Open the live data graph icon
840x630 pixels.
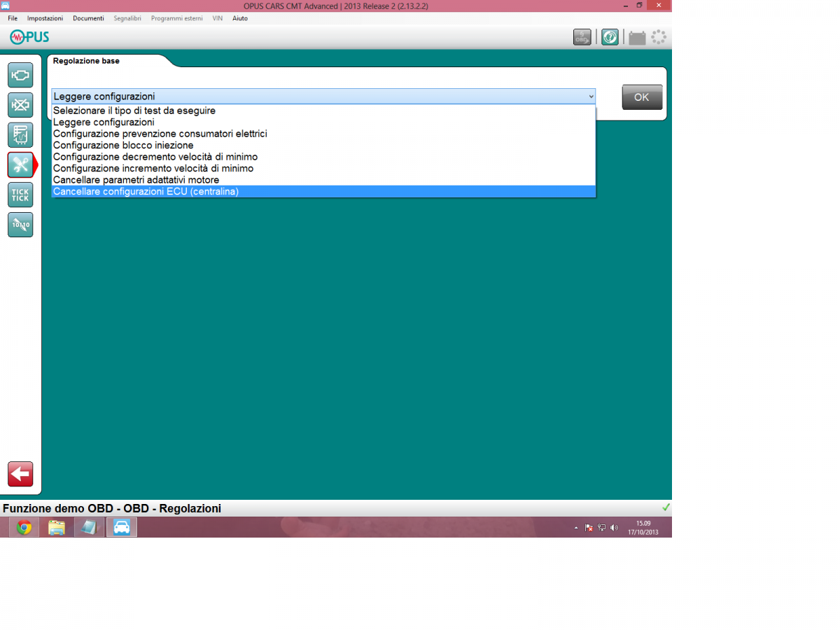[20, 134]
